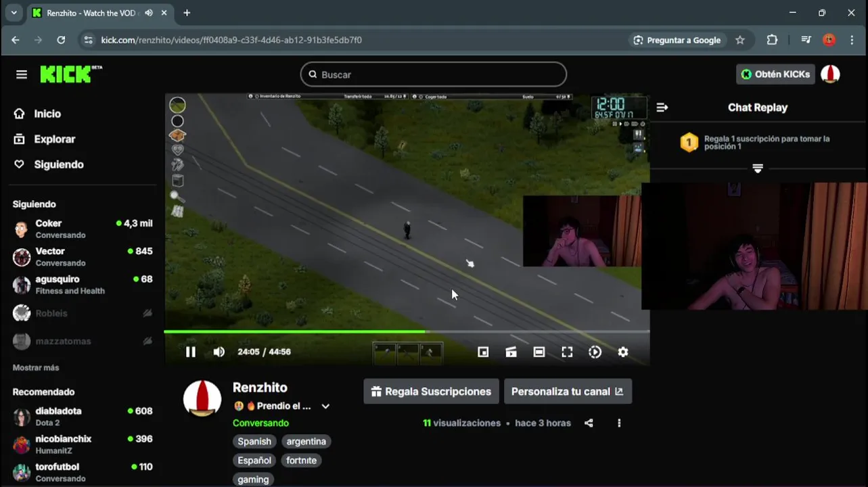Open the Kick hamburger menu
The image size is (868, 487).
[22, 74]
